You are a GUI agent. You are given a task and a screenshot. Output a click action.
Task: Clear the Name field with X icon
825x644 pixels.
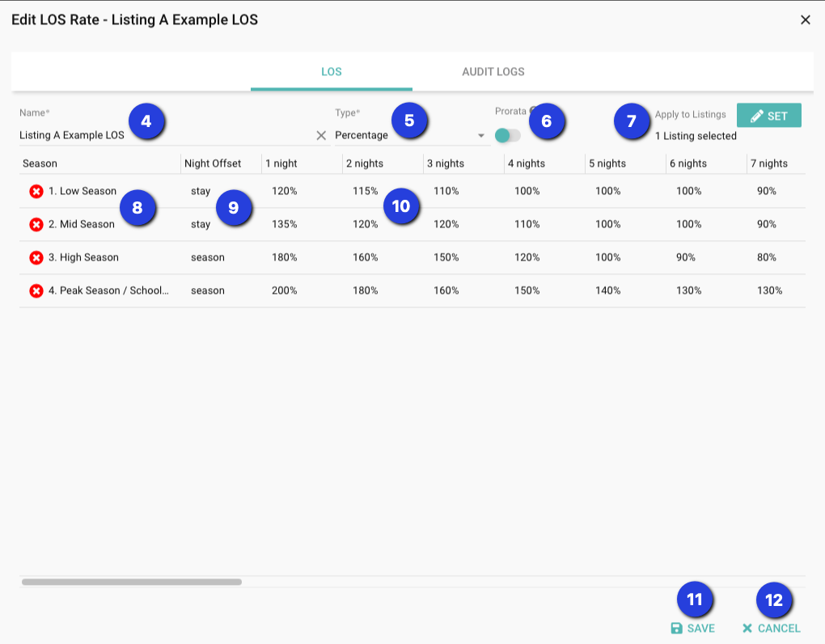click(x=321, y=136)
